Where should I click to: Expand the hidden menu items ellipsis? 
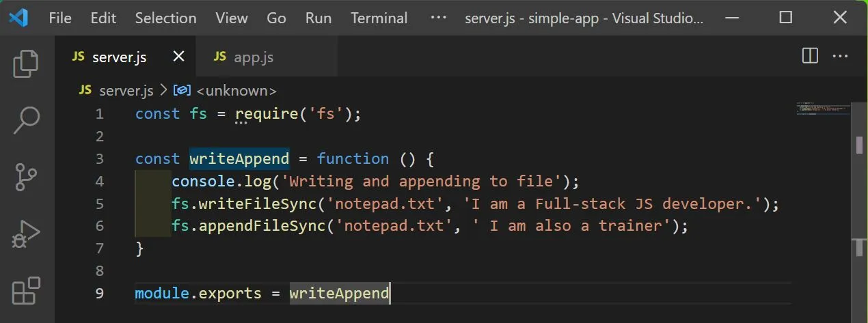(x=439, y=18)
